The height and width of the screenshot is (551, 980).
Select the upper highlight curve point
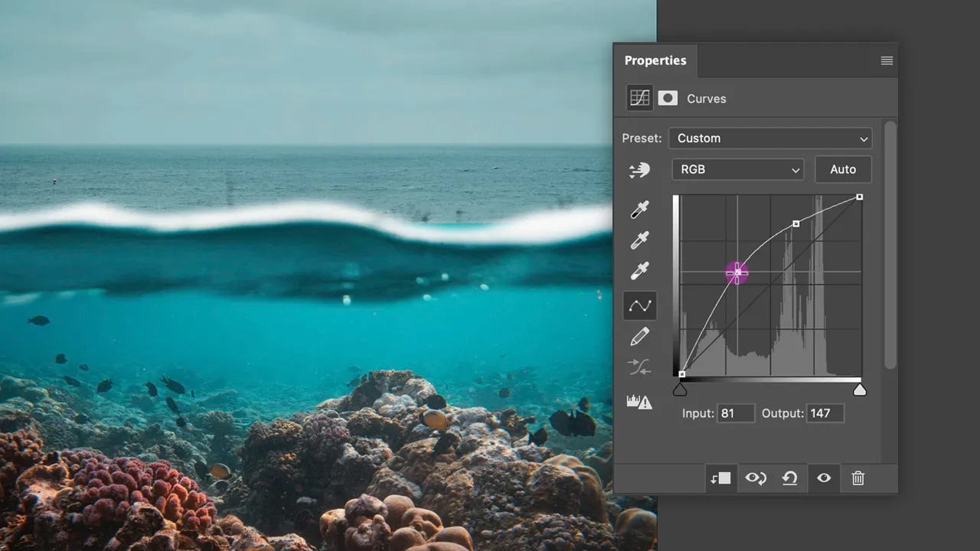(796, 223)
